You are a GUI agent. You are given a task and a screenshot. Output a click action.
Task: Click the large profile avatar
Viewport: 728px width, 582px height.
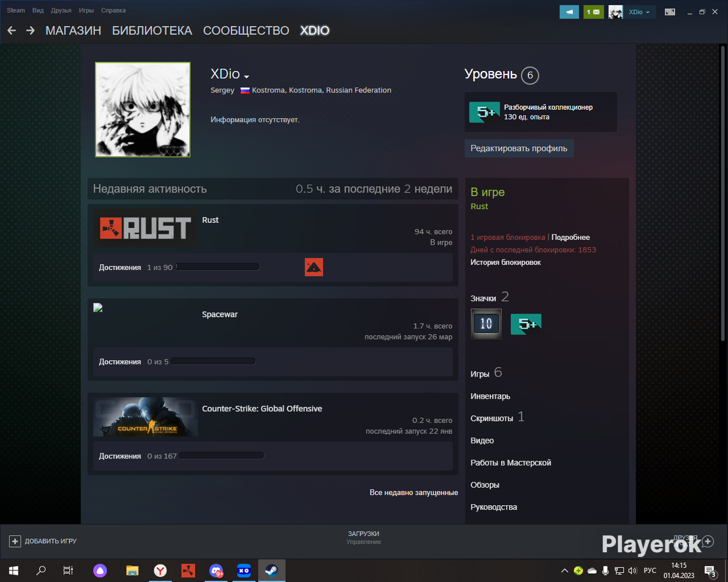coord(143,109)
